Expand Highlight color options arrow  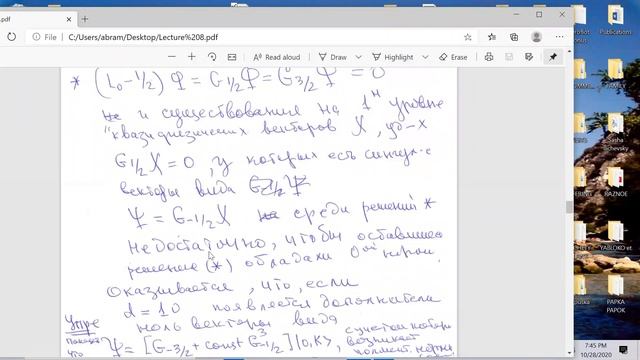(x=425, y=57)
